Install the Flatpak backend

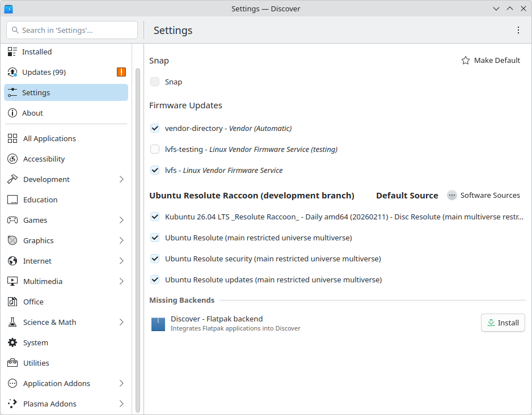click(503, 323)
